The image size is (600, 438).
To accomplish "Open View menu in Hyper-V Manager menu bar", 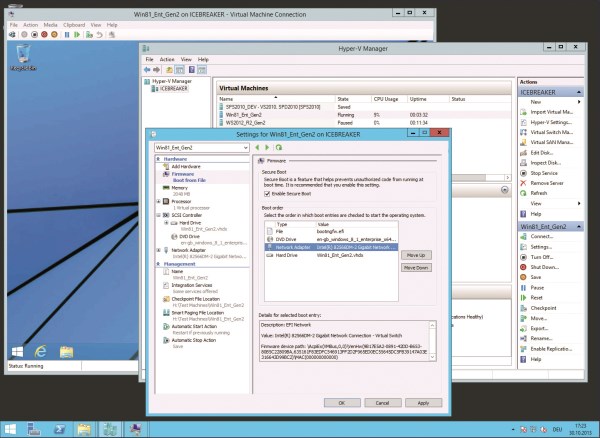I will click(x=186, y=59).
